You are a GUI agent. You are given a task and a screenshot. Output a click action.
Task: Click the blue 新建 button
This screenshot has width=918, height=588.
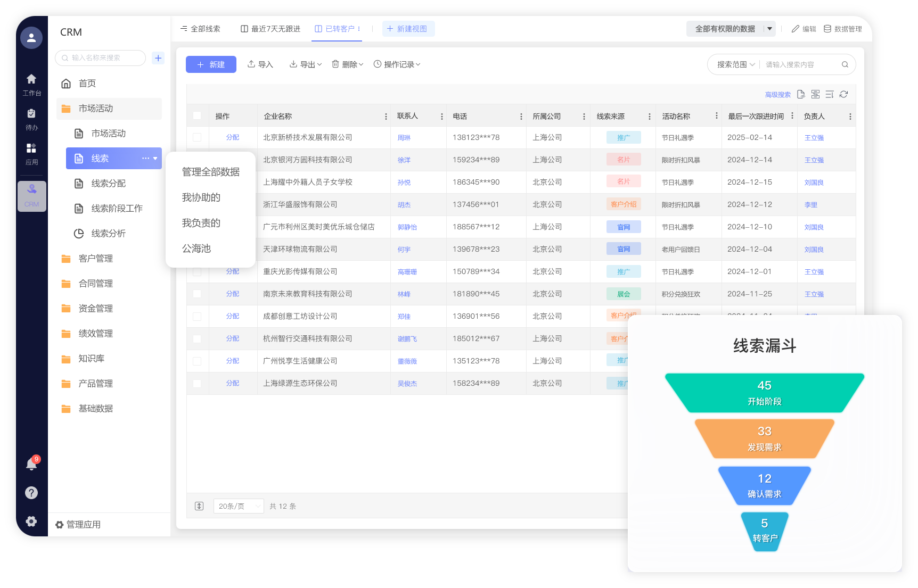[x=211, y=64]
